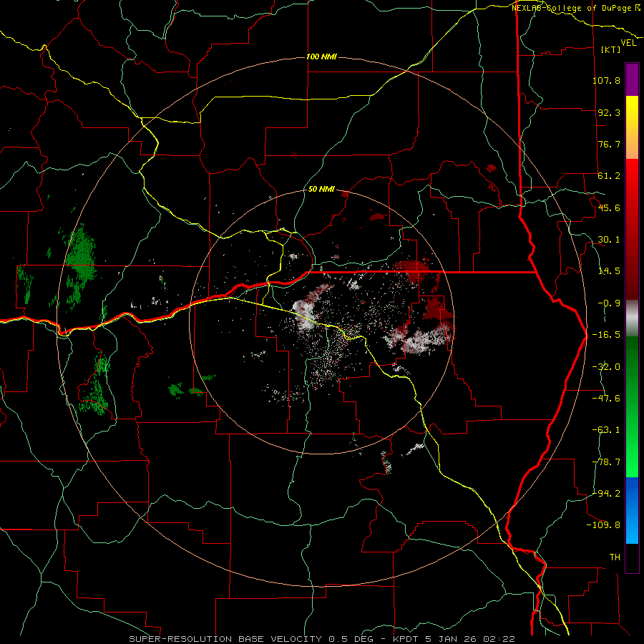This screenshot has width=644, height=644.
Task: Click the -63.1 legend value
Action: (606, 430)
